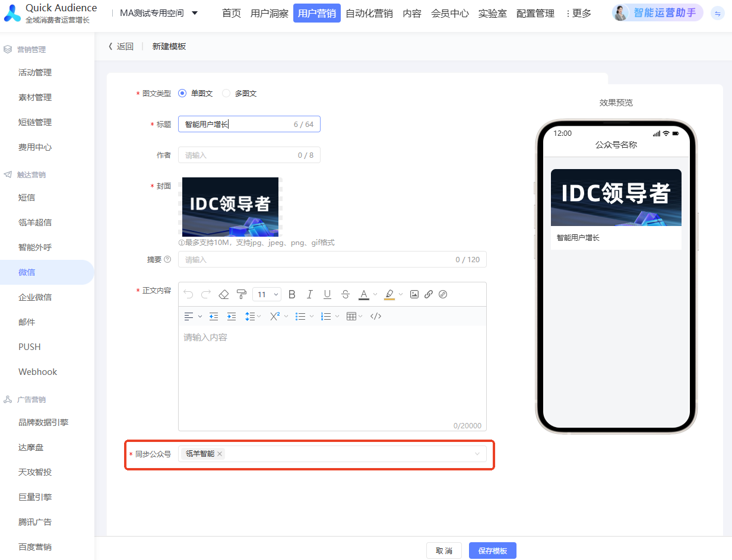The width and height of the screenshot is (732, 560).
Task: Click the IDC领导者 cover thumbnail
Action: coord(230,207)
